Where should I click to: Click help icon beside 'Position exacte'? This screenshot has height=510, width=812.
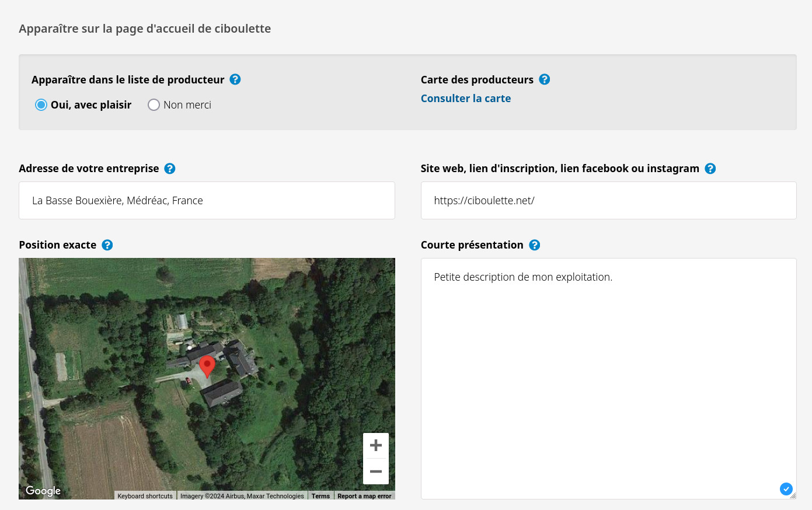point(107,245)
